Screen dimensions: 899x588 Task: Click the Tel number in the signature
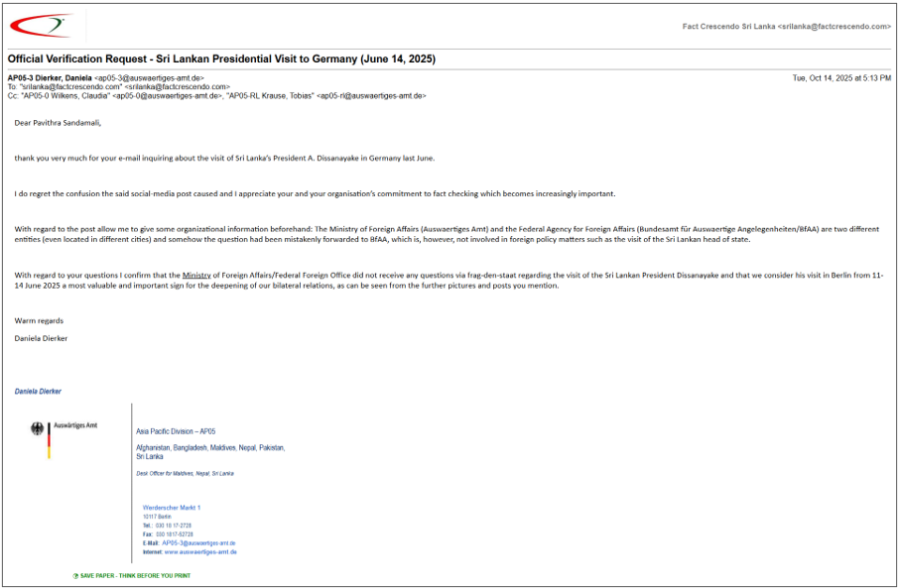tap(173, 526)
